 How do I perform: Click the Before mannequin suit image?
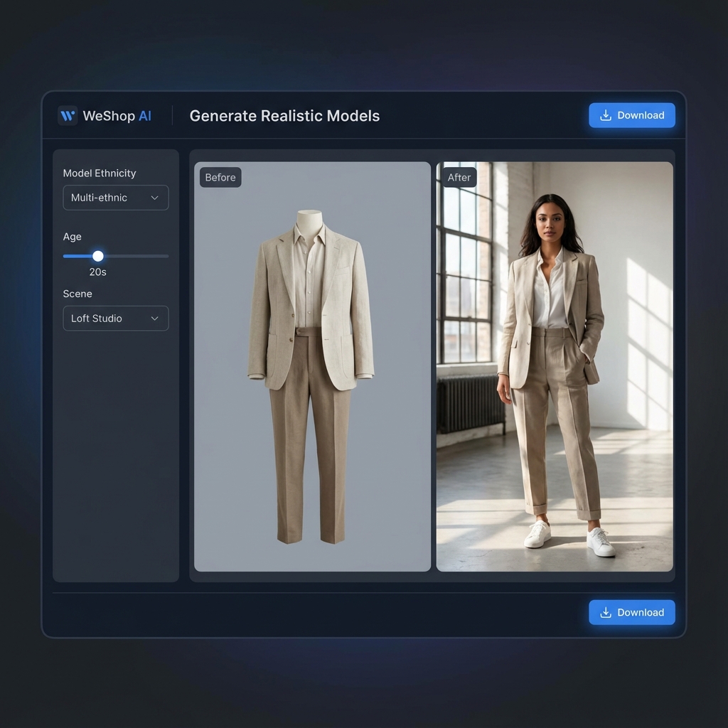(x=311, y=370)
